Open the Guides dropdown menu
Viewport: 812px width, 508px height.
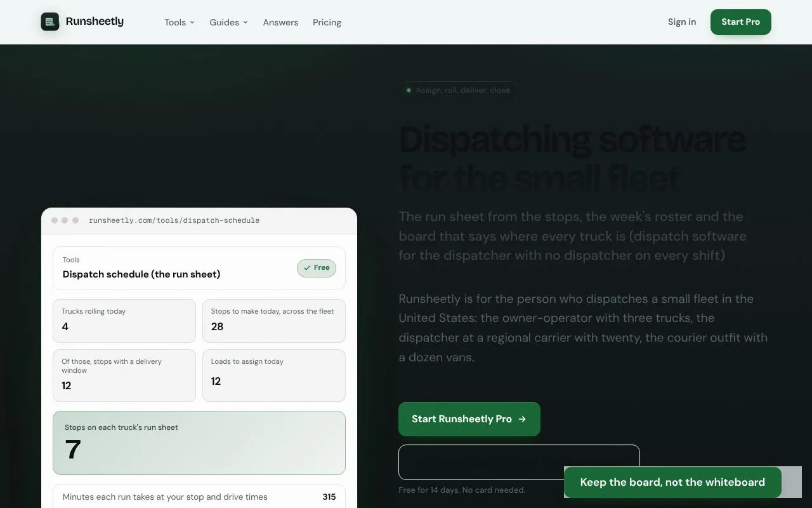coord(229,22)
